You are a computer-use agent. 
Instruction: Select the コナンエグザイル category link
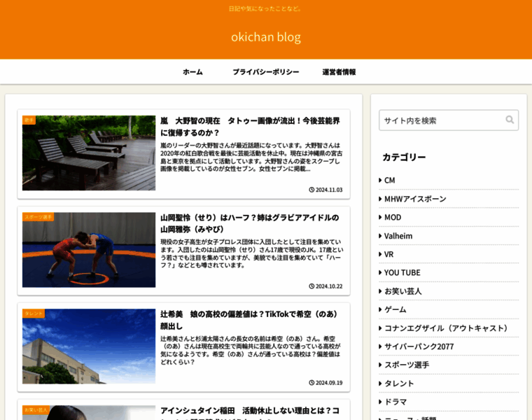point(446,328)
